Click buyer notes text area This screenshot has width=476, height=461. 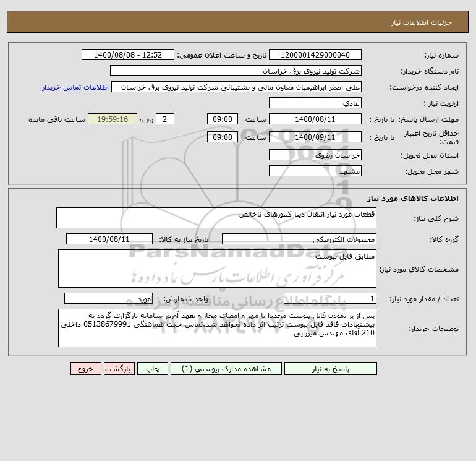click(217, 328)
